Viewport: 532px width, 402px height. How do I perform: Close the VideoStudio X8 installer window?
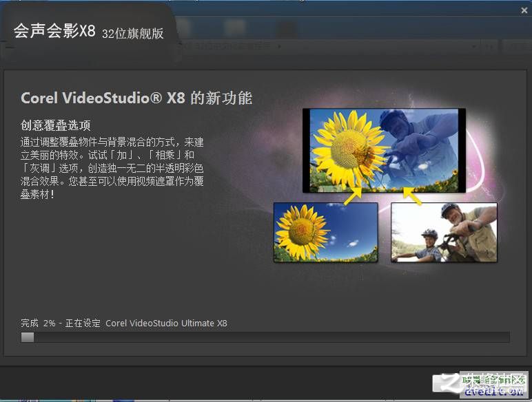coord(524,10)
